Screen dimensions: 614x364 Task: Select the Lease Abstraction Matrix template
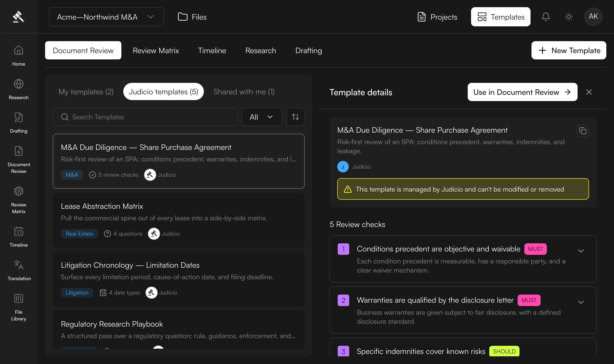click(x=178, y=220)
